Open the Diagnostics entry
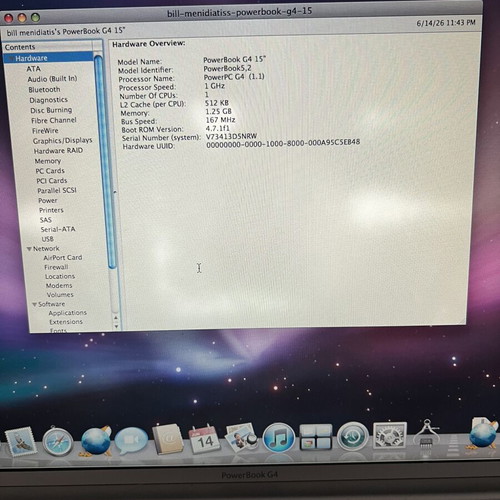 pyautogui.click(x=48, y=100)
